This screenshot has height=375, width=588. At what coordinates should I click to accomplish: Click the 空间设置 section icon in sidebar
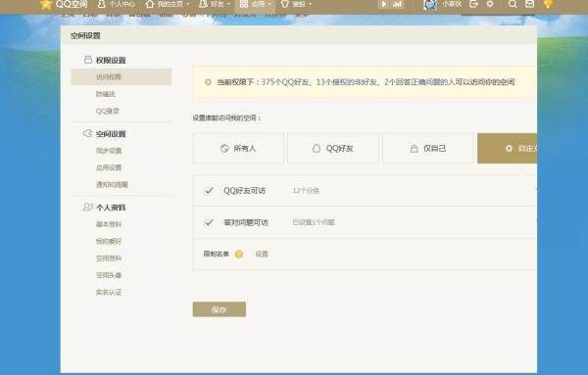[88, 133]
